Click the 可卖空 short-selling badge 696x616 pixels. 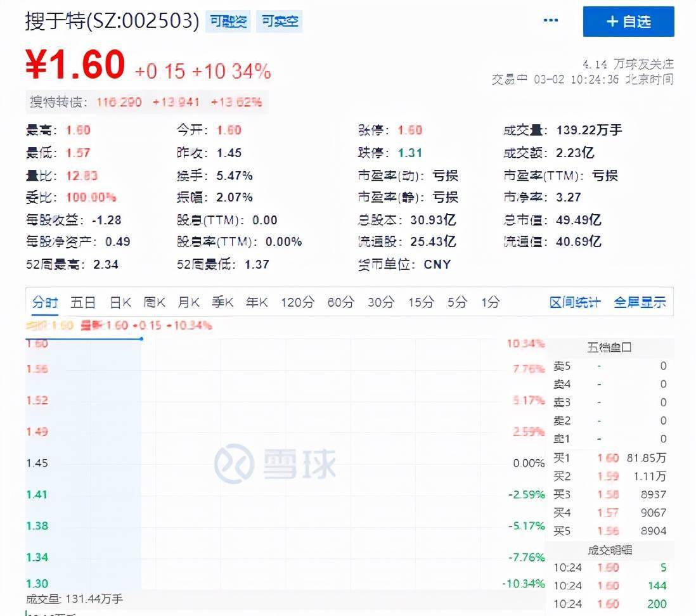279,21
